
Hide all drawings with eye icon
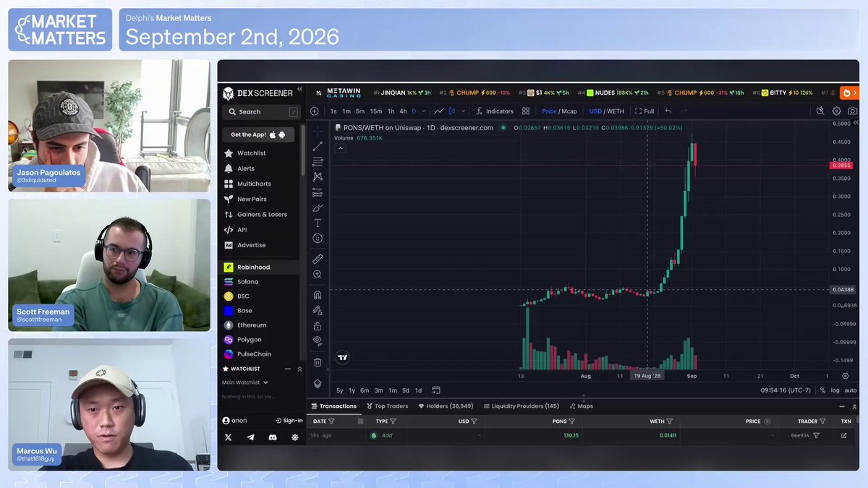(x=318, y=341)
